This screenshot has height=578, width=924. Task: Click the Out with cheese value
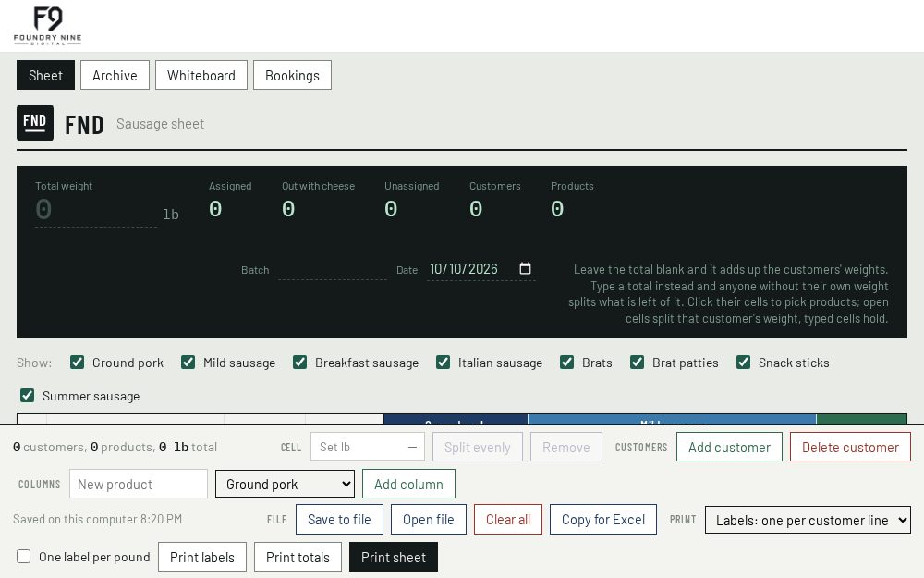(288, 209)
